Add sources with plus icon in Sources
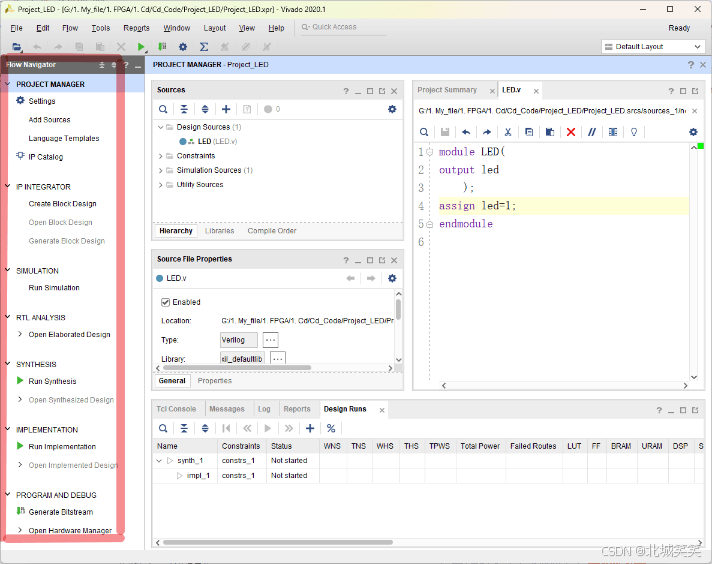This screenshot has height=564, width=712. (226, 109)
